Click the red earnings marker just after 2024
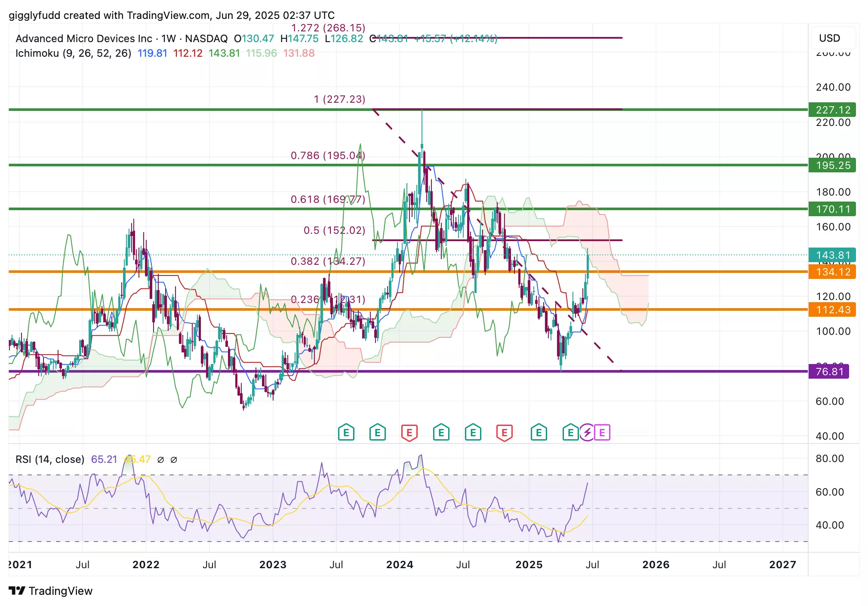This screenshot has width=868, height=606. point(409,432)
